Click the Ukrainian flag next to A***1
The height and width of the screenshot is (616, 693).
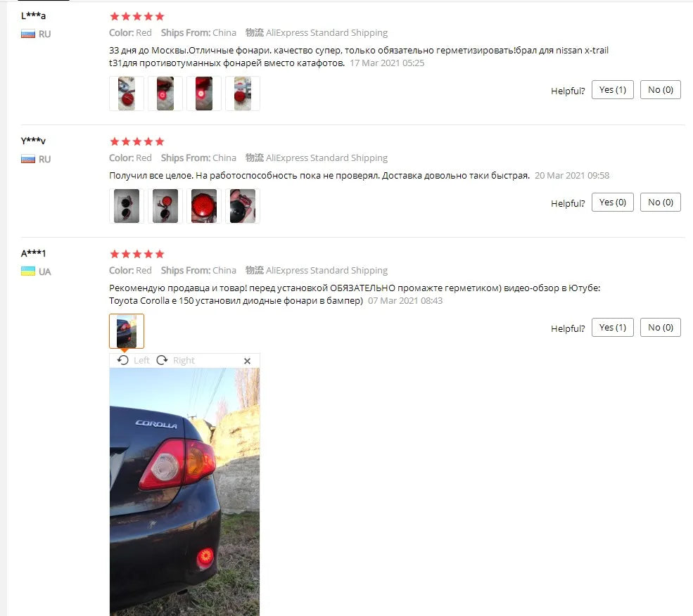pyautogui.click(x=28, y=271)
